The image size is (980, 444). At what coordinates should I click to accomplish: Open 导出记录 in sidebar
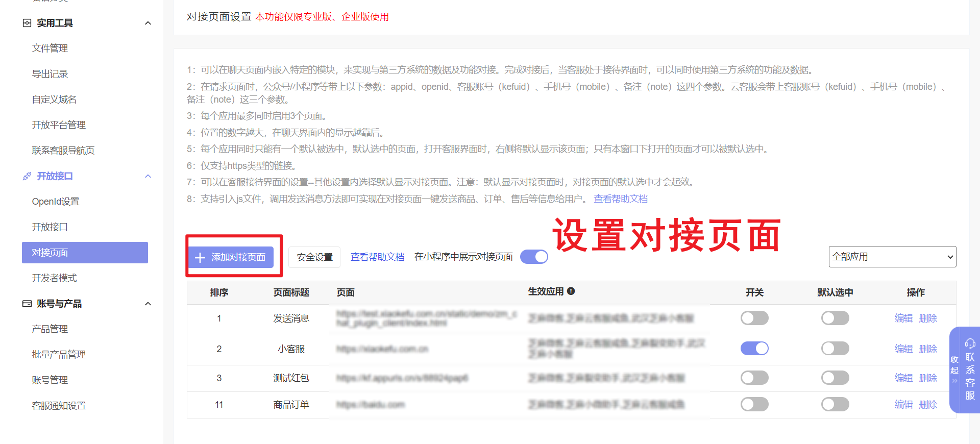[50, 74]
